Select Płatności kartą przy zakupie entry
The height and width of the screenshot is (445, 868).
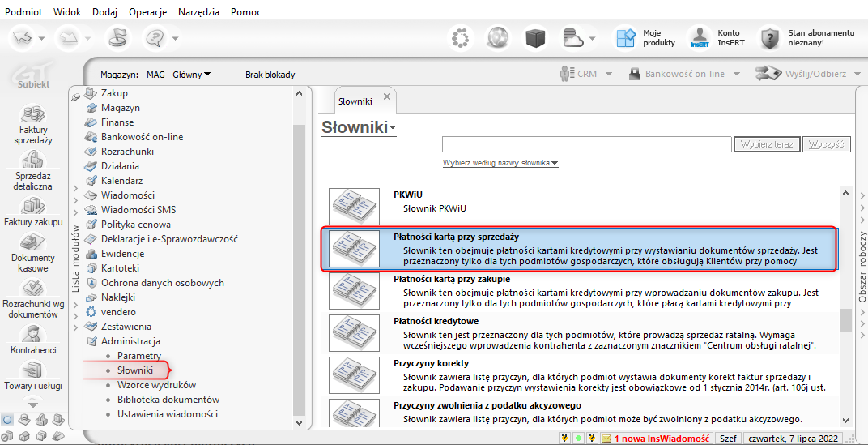[580, 291]
